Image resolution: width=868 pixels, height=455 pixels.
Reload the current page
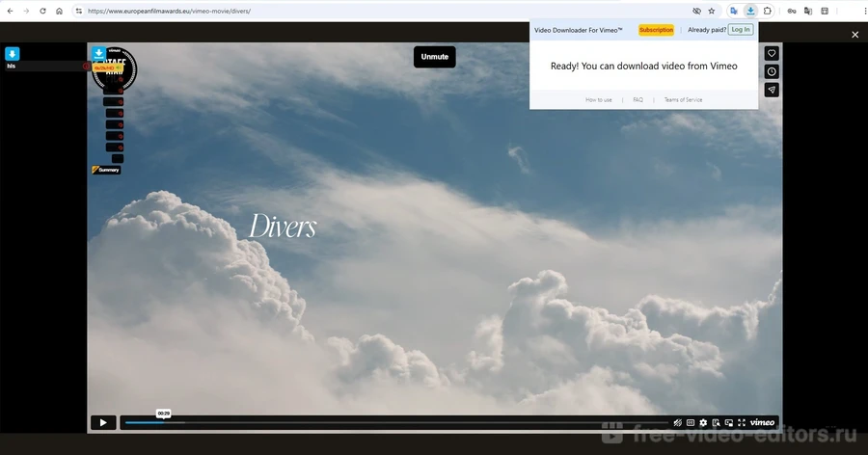pos(42,11)
